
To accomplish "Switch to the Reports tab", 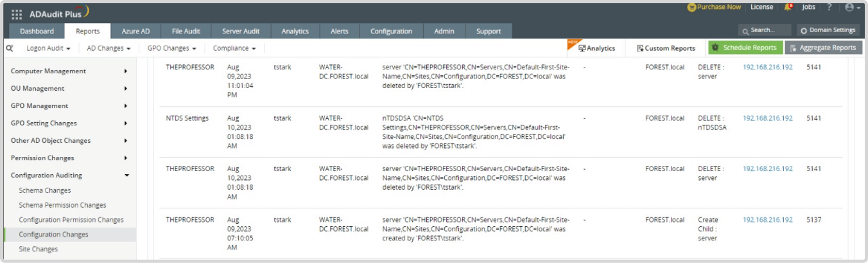I will coord(88,31).
